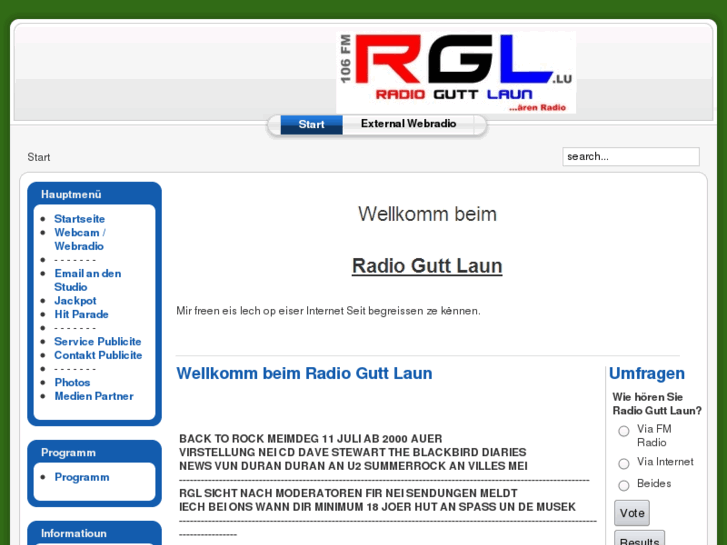Image resolution: width=727 pixels, height=545 pixels.
Task: Click the Results button
Action: [x=639, y=539]
